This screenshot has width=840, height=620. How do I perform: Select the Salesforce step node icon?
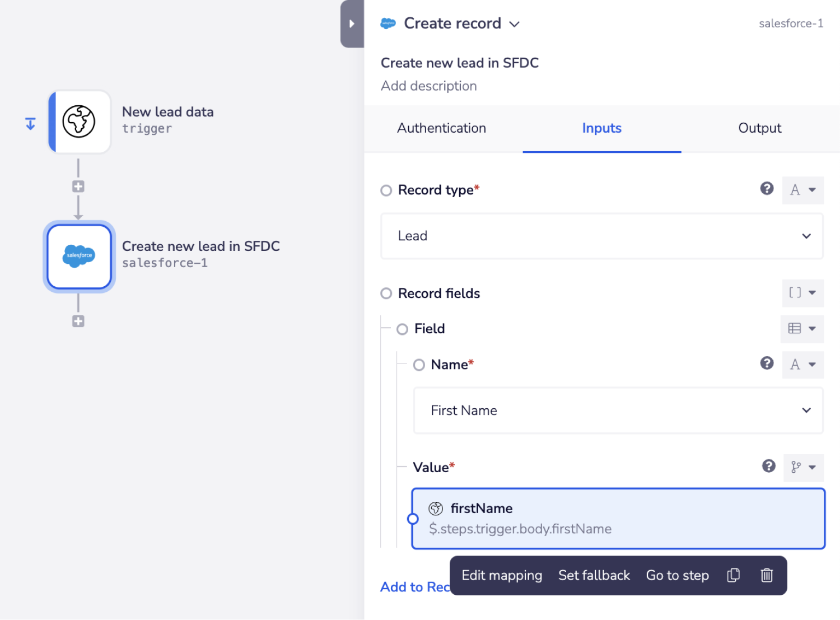(79, 256)
